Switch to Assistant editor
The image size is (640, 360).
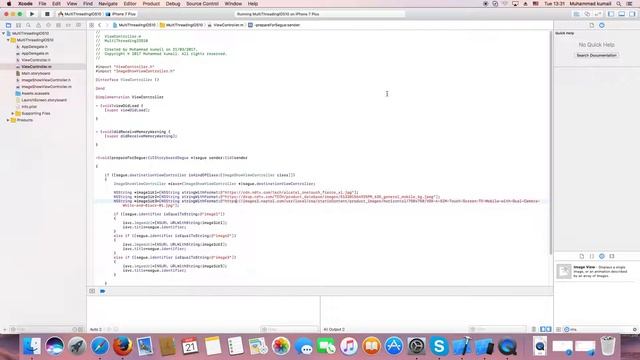point(587,14)
